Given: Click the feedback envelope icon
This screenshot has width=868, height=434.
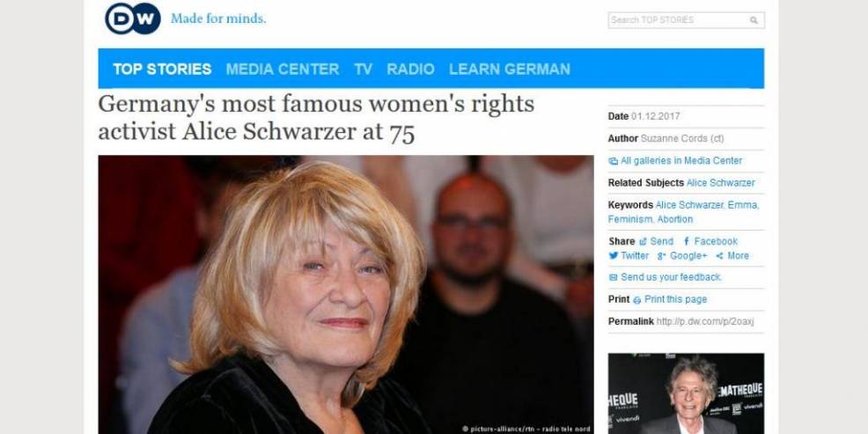Looking at the screenshot, I should pos(614,277).
